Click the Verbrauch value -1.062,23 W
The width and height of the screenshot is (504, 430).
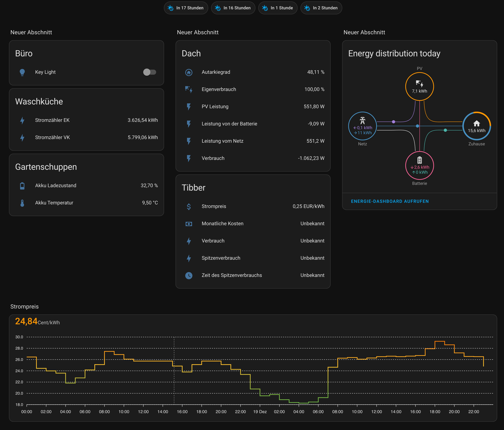click(x=311, y=158)
